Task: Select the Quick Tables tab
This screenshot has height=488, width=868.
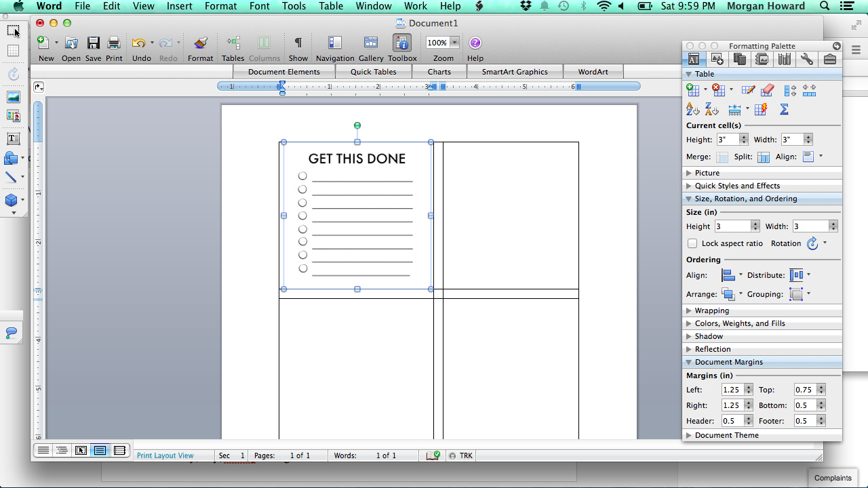Action: click(374, 72)
